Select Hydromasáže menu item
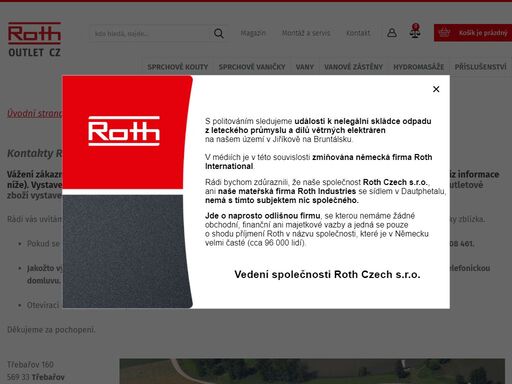 (419, 67)
